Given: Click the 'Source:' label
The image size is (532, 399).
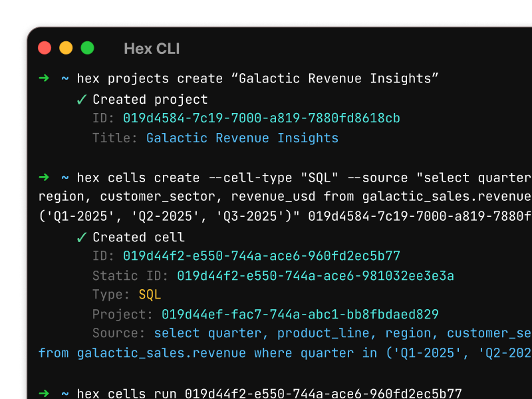Looking at the screenshot, I should 119,333.
